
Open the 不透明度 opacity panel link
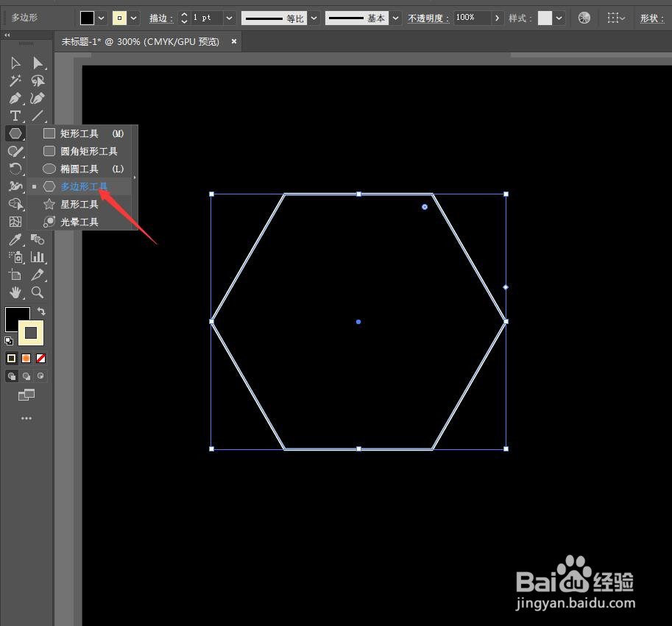pos(428,18)
